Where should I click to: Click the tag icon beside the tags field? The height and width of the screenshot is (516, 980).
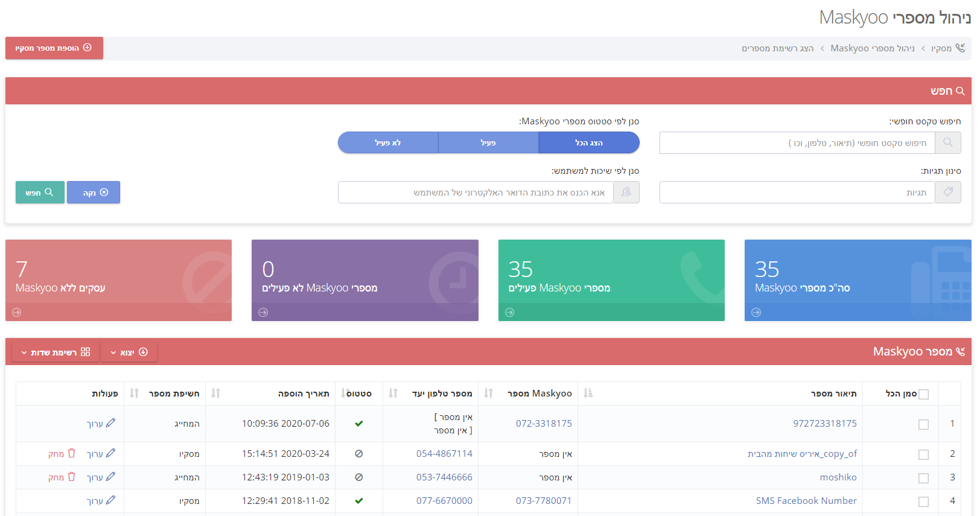click(x=948, y=193)
